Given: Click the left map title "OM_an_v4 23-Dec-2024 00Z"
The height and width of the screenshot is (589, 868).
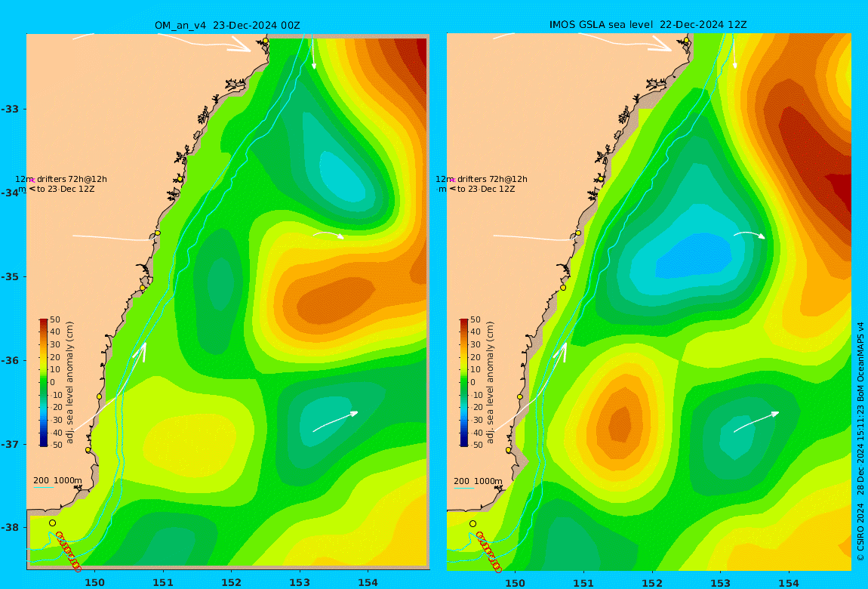Looking at the screenshot, I should [227, 26].
